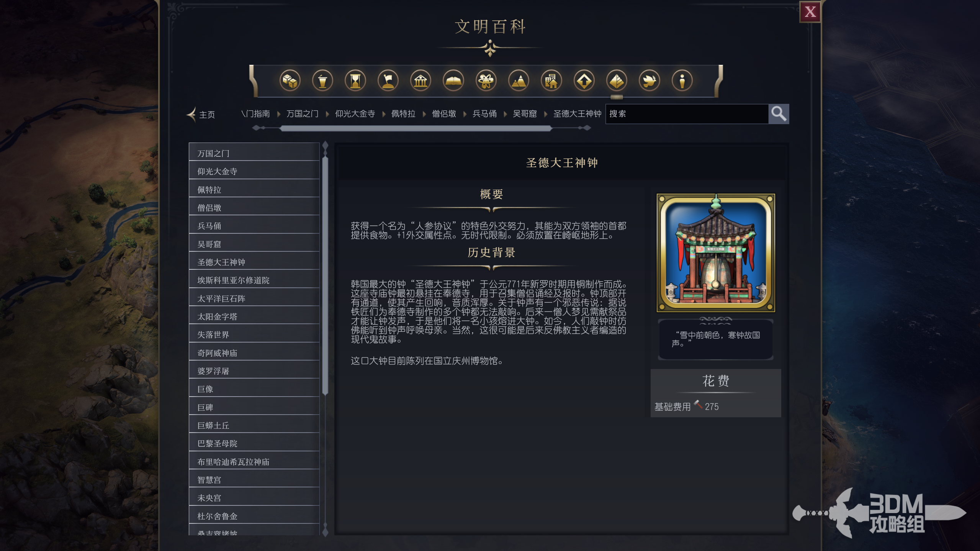Image resolution: width=980 pixels, height=551 pixels.
Task: Open the dice Concepts category icon
Action: (x=290, y=81)
